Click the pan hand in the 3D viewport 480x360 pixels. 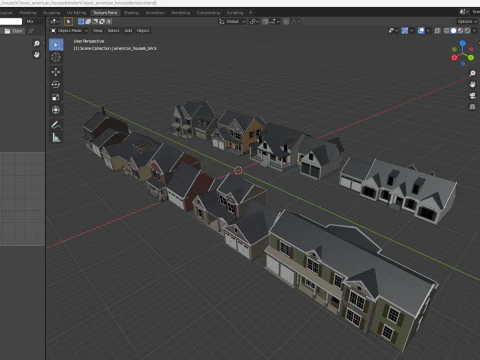472,84
